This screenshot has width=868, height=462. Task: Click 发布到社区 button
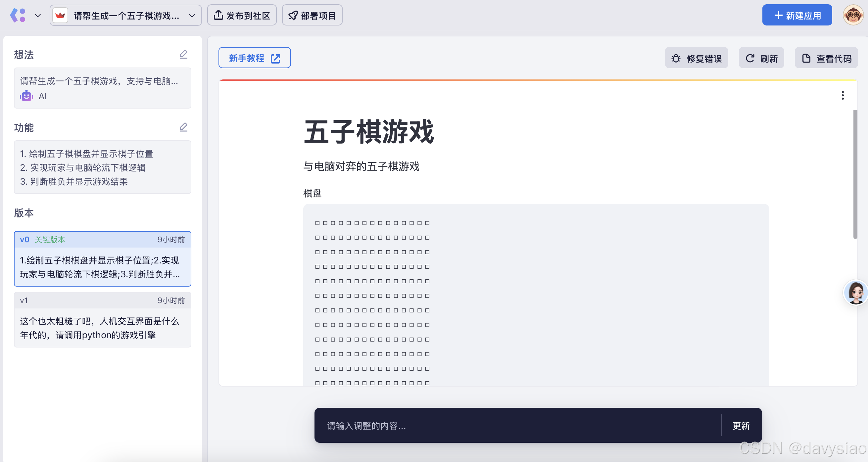242,15
